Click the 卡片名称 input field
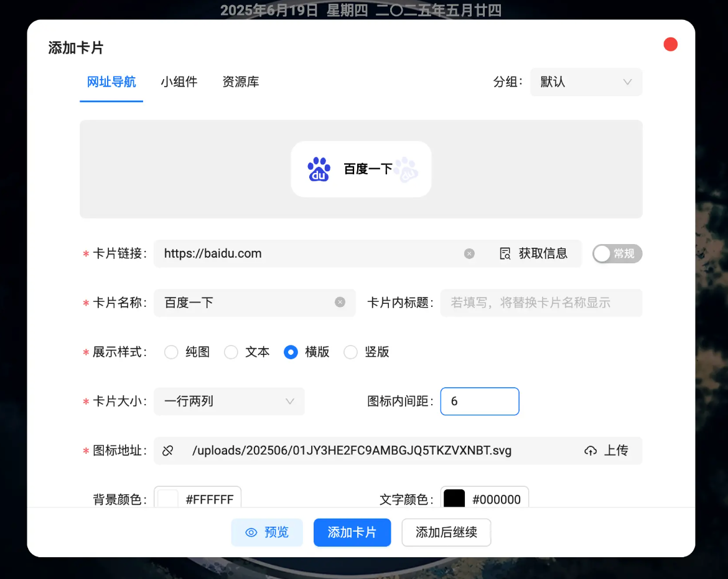Viewport: 728px width, 579px height. point(254,303)
